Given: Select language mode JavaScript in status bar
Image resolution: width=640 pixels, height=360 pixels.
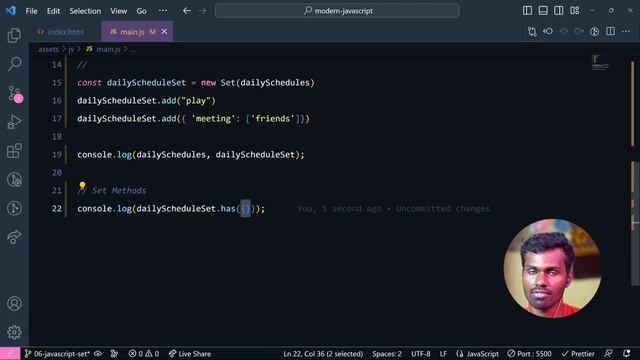Looking at the screenshot, I should [x=478, y=354].
